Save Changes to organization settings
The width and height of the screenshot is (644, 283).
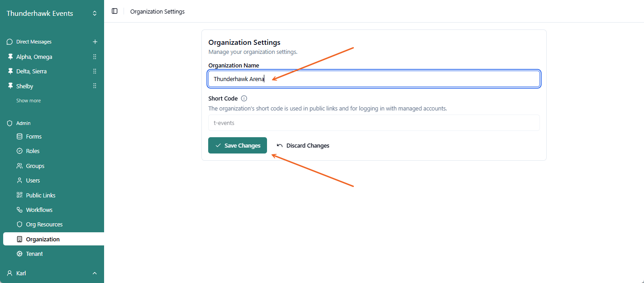coord(238,145)
